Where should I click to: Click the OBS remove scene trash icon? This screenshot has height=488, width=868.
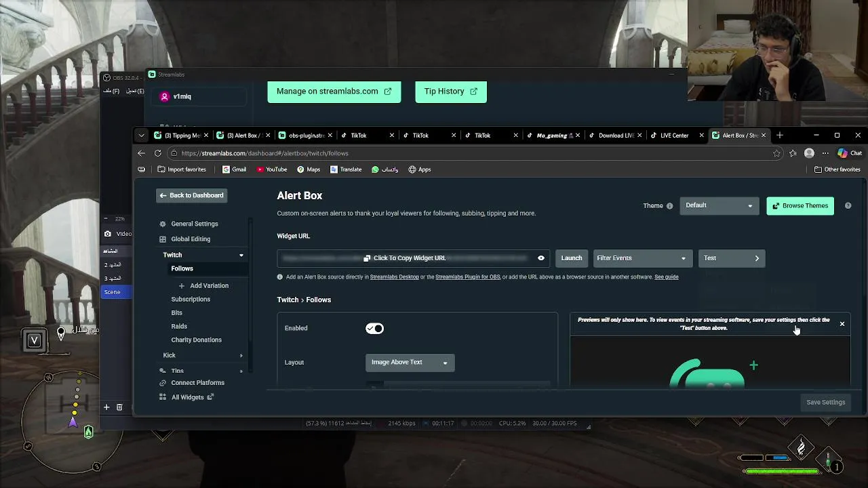[119, 407]
